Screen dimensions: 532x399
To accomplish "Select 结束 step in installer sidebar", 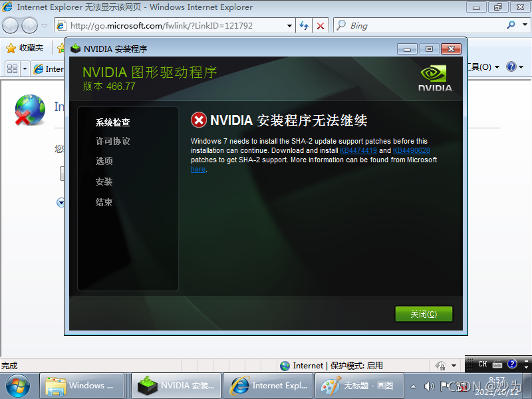I will pyautogui.click(x=104, y=202).
